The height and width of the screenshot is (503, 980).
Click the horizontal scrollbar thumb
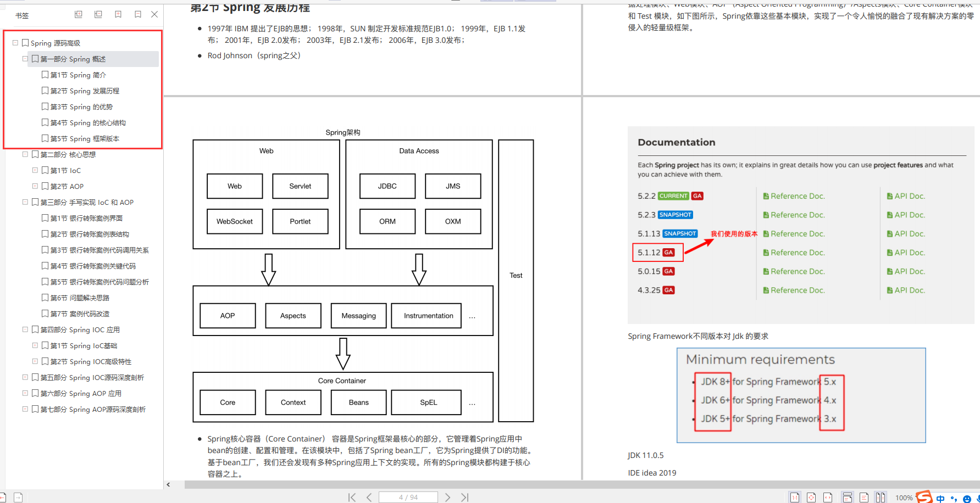582,484
